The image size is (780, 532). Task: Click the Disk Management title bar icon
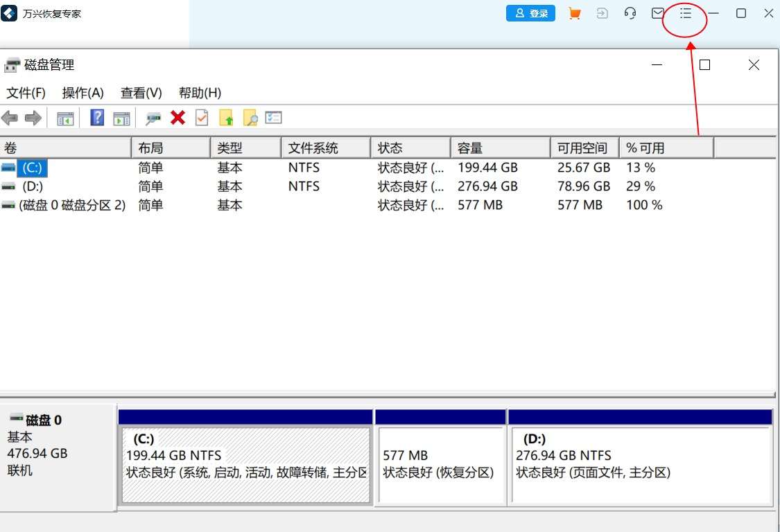[x=12, y=65]
